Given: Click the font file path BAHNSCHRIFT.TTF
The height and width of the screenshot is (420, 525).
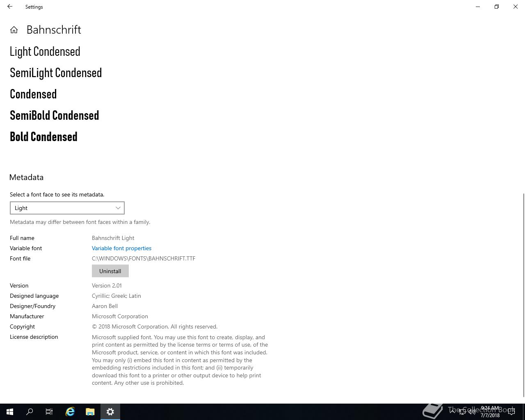Looking at the screenshot, I should [x=144, y=258].
